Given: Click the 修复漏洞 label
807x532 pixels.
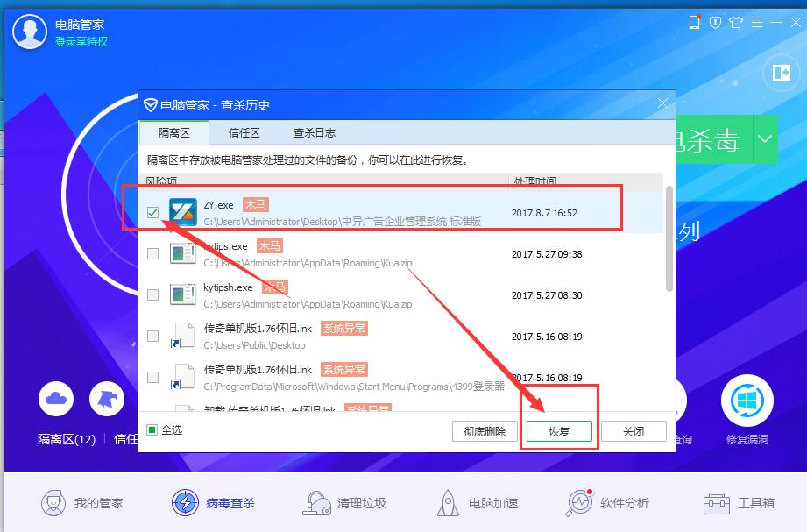Looking at the screenshot, I should [x=747, y=440].
